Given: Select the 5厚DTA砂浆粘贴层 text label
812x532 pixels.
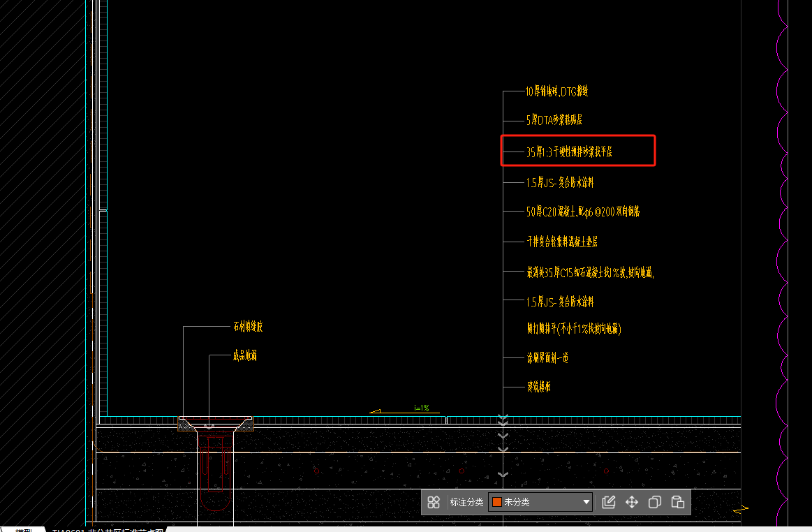Looking at the screenshot, I should [x=554, y=120].
